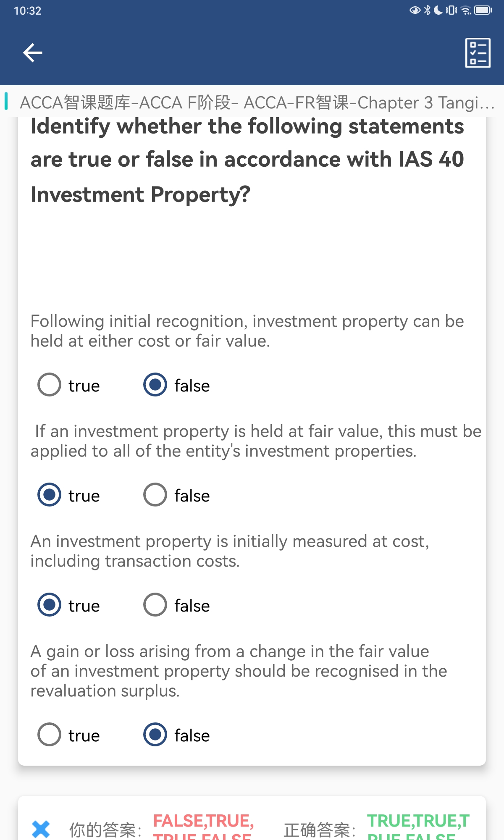Tap your red FALSE,TRUE answer text

pos(203,826)
